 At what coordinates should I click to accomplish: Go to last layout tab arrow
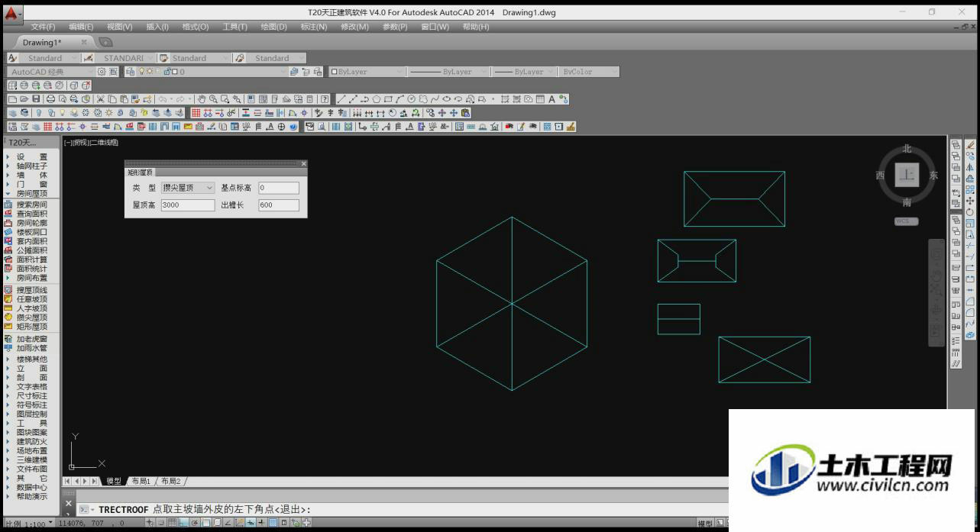(x=95, y=481)
